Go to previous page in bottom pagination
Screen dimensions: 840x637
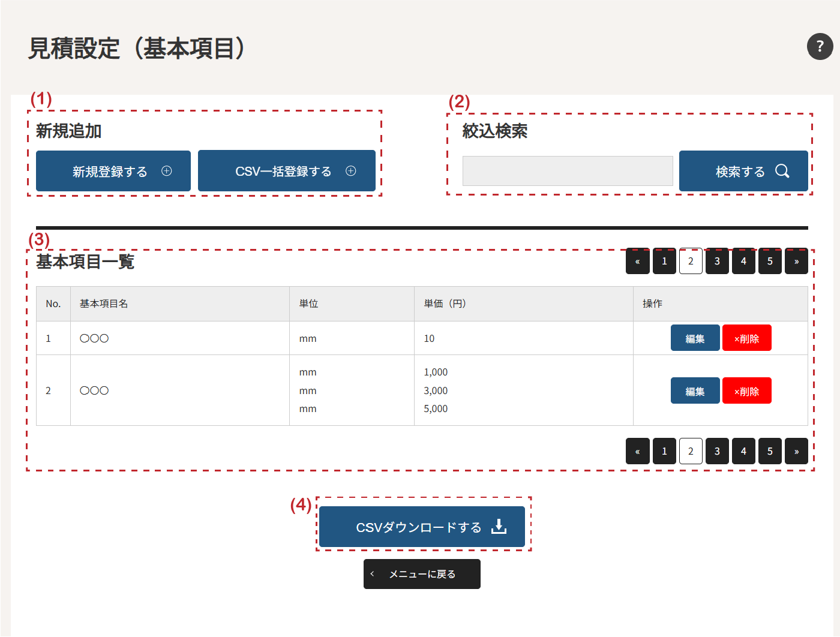(637, 452)
